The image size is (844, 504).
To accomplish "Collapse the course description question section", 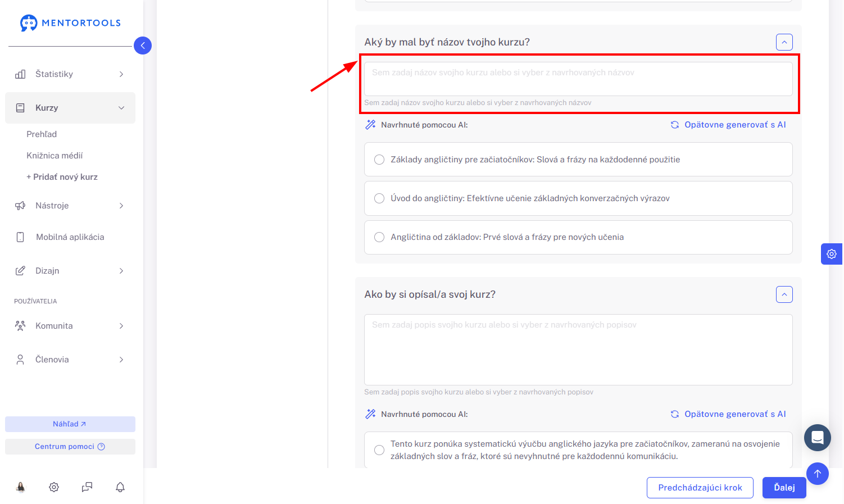I will coord(784,294).
